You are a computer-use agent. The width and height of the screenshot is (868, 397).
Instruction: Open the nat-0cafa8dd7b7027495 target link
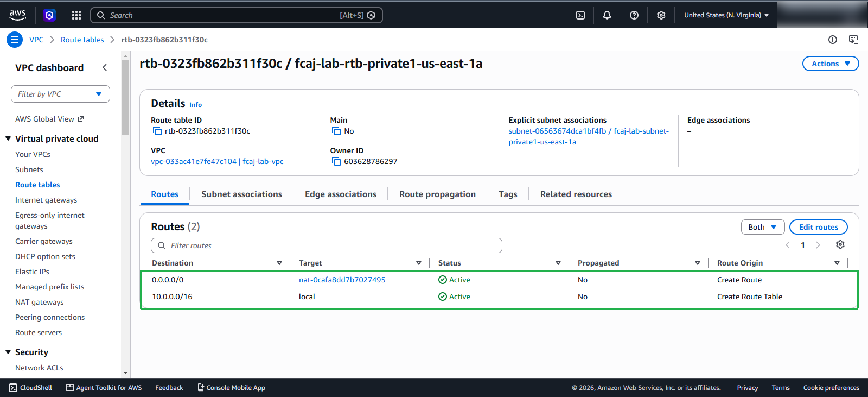click(342, 280)
